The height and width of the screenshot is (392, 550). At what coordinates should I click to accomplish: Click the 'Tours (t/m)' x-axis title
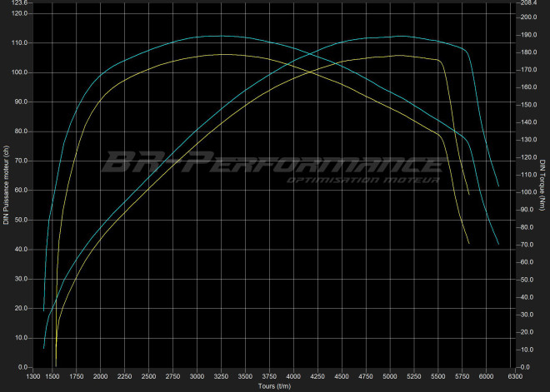pyautogui.click(x=274, y=386)
